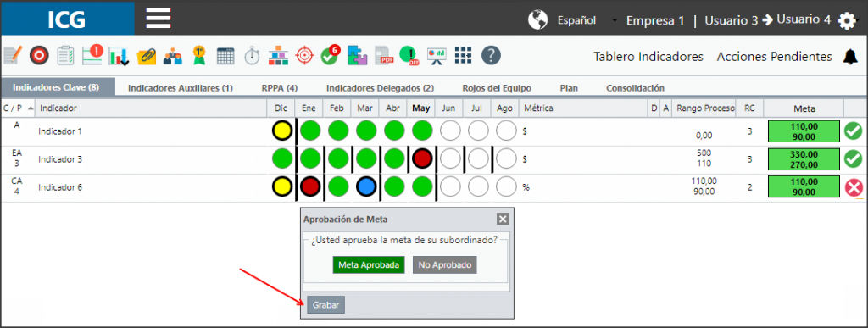Viewport: 868px width, 328px height.
Task: Click the Grabar button
Action: [x=325, y=305]
